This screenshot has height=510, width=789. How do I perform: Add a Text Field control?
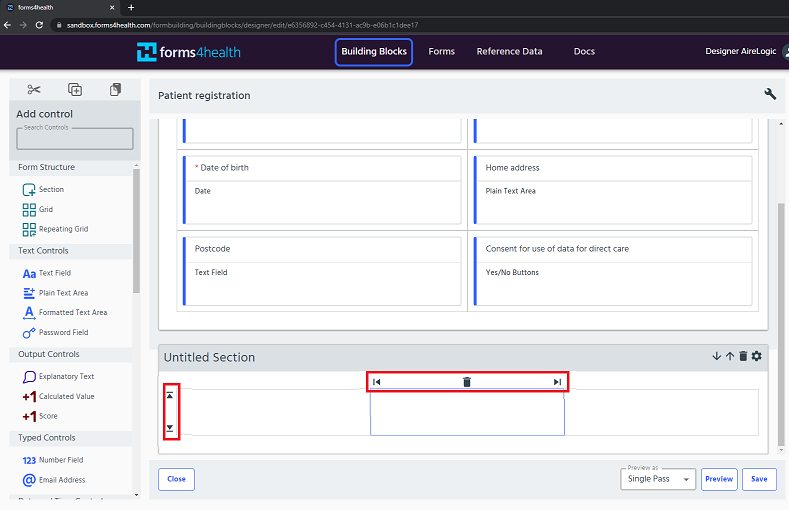tap(47, 273)
